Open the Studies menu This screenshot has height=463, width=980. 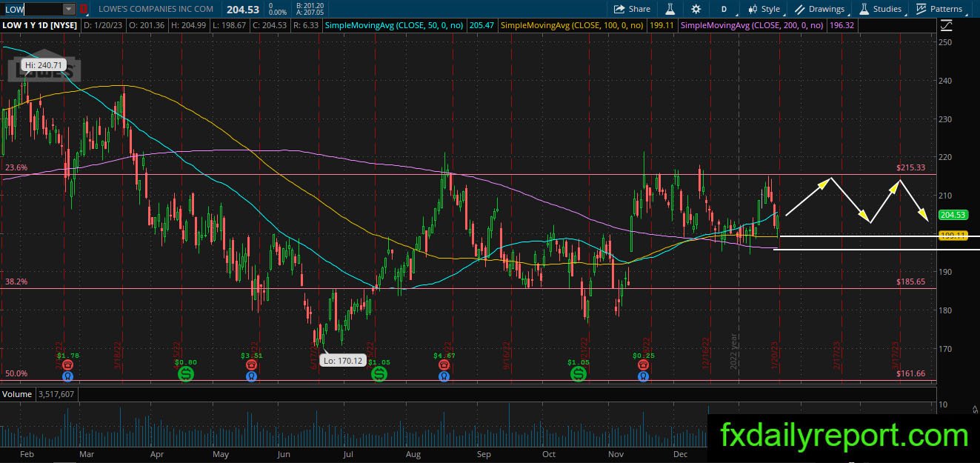(881, 9)
